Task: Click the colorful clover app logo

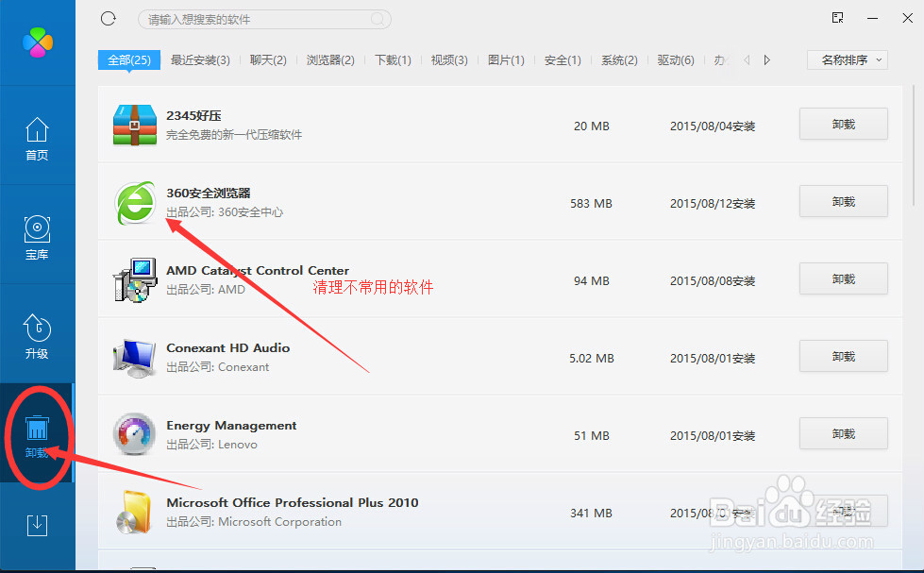Action: (38, 42)
